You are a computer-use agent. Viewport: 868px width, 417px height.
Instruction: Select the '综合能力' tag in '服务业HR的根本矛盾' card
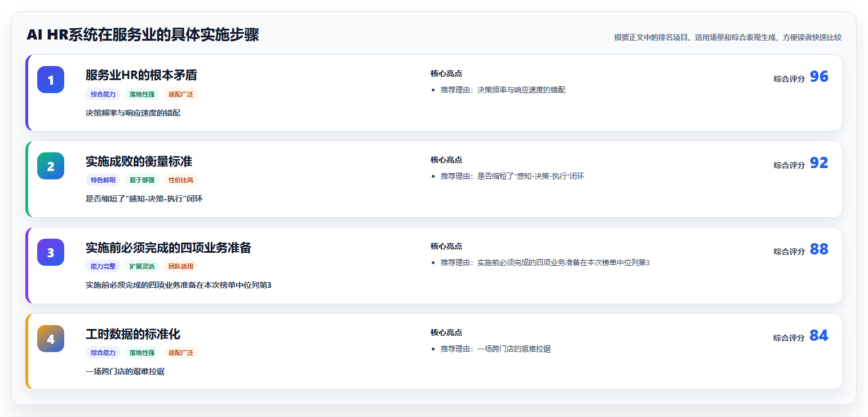coord(103,94)
